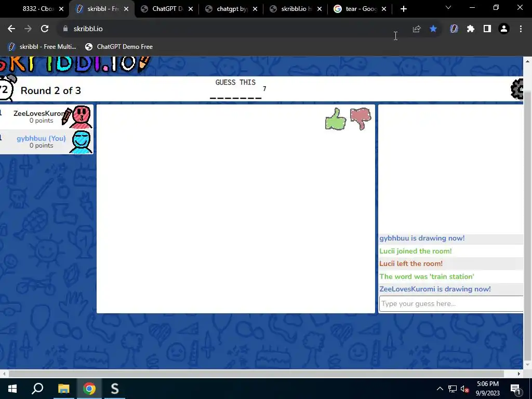Click the scroll-right arrow at page bottom

(x=519, y=374)
